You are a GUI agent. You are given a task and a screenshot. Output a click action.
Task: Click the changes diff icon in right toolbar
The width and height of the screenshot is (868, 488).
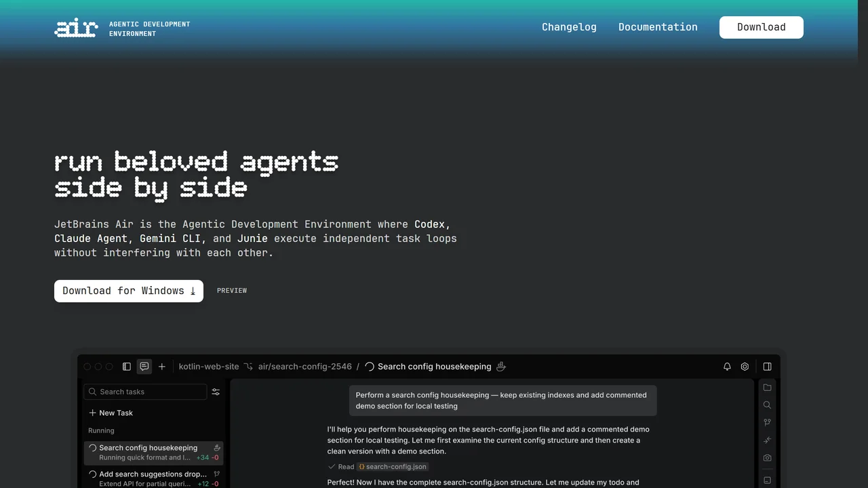(767, 440)
